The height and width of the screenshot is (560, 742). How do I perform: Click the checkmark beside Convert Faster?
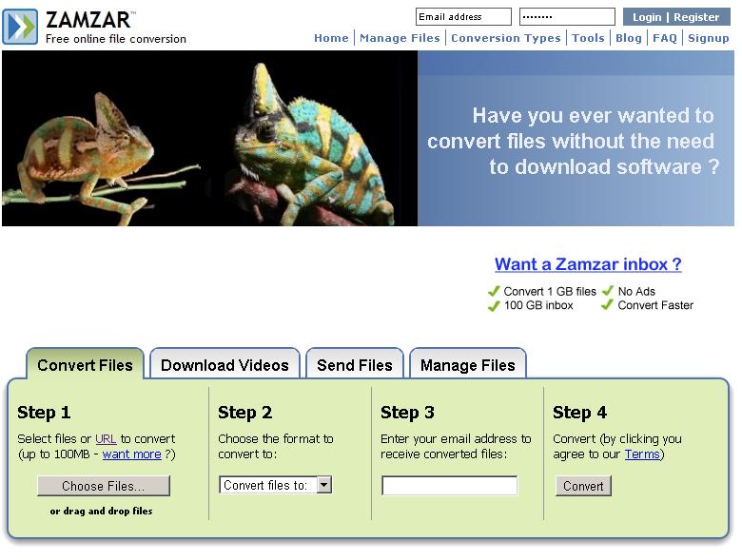pos(608,305)
